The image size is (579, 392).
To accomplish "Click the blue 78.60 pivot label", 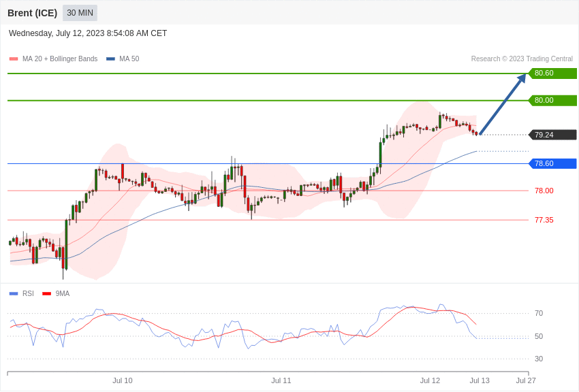I will coord(552,163).
